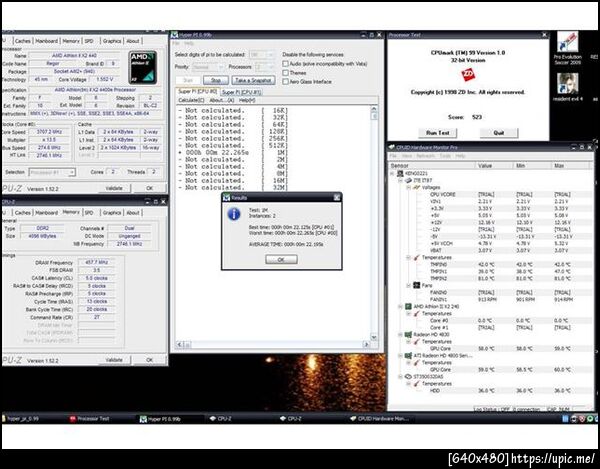The height and width of the screenshot is (469, 600).
Task: Click the '000h 00m 22.265s' 1M result line
Action: [x=233, y=152]
